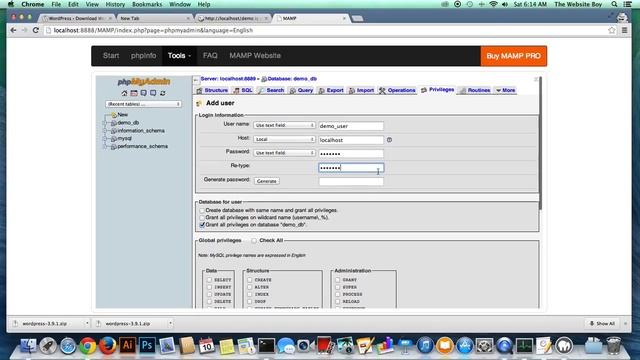
Task: Open Messages from the dock
Action: tap(286, 346)
